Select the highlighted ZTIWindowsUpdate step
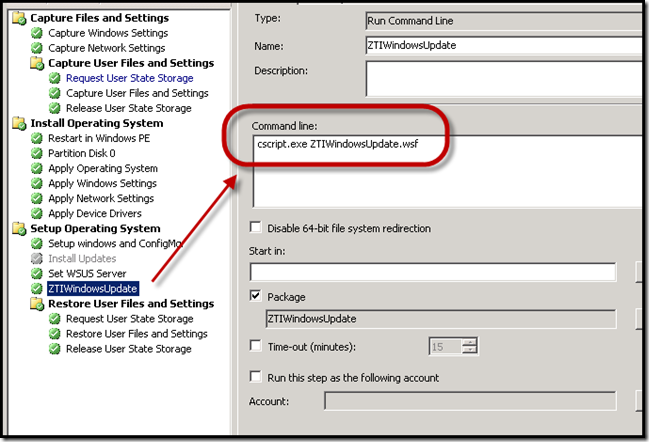The height and width of the screenshot is (442, 649). point(93,288)
